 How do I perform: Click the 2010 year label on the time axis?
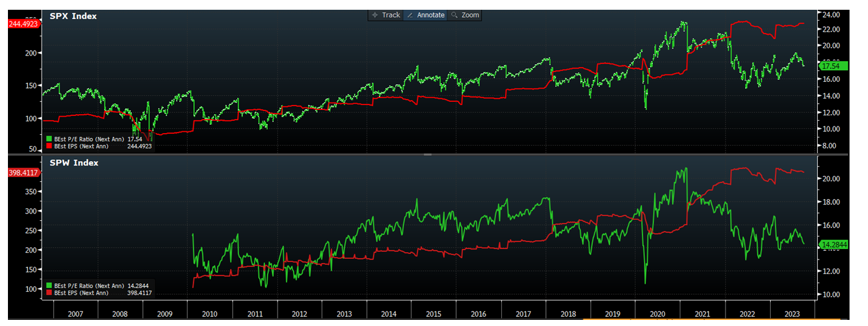click(209, 313)
